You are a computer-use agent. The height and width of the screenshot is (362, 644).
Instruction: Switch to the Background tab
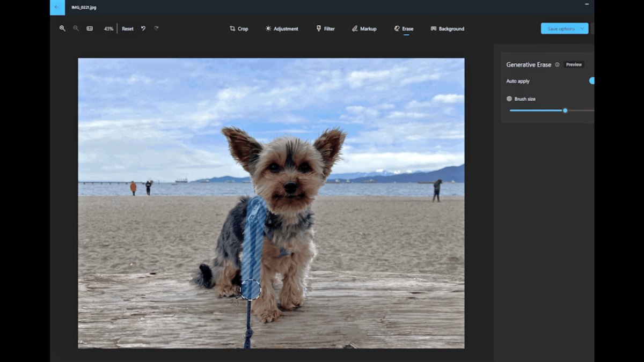click(447, 29)
